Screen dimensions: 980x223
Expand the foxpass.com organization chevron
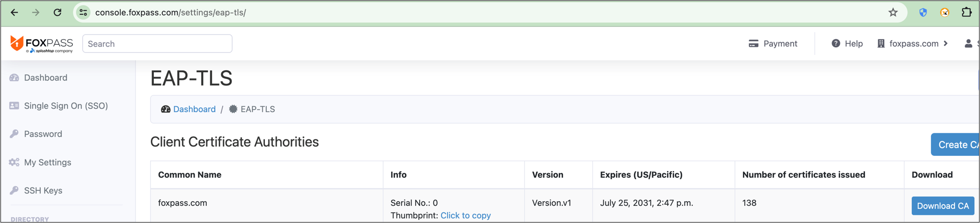point(945,44)
